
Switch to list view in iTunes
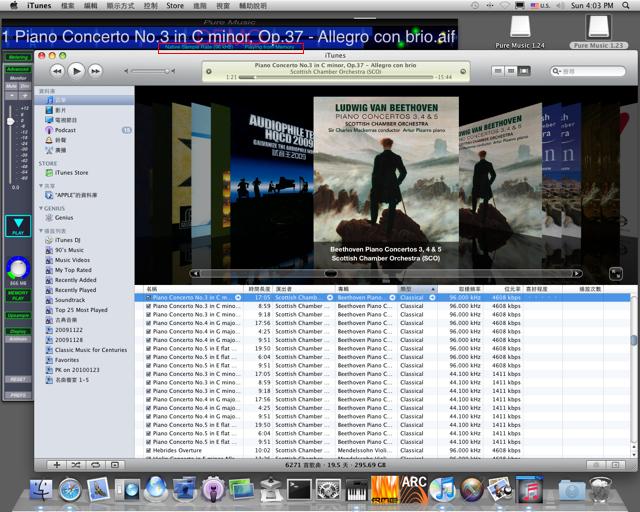pyautogui.click(x=498, y=71)
